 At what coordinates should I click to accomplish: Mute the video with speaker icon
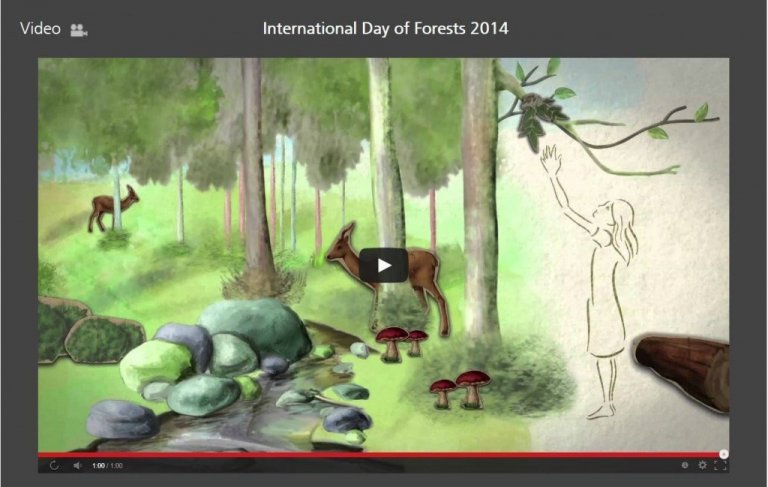pos(77,465)
